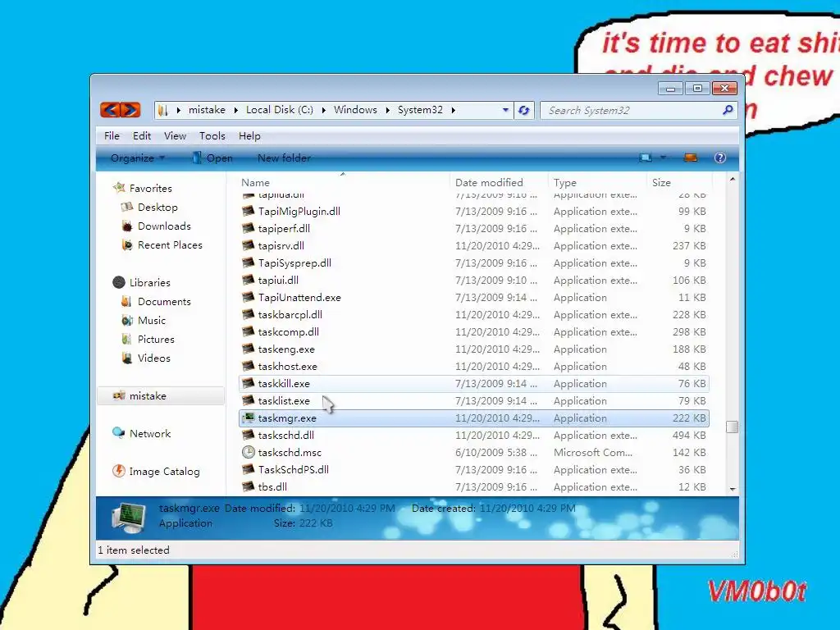Click the Windows breadcrumb segment
Viewport: 840px width, 630px height.
tap(355, 110)
